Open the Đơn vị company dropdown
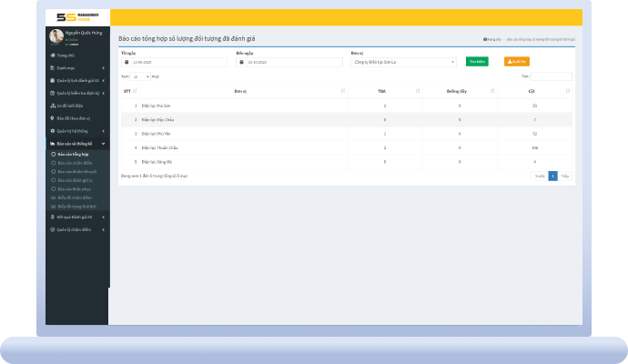 coord(403,62)
